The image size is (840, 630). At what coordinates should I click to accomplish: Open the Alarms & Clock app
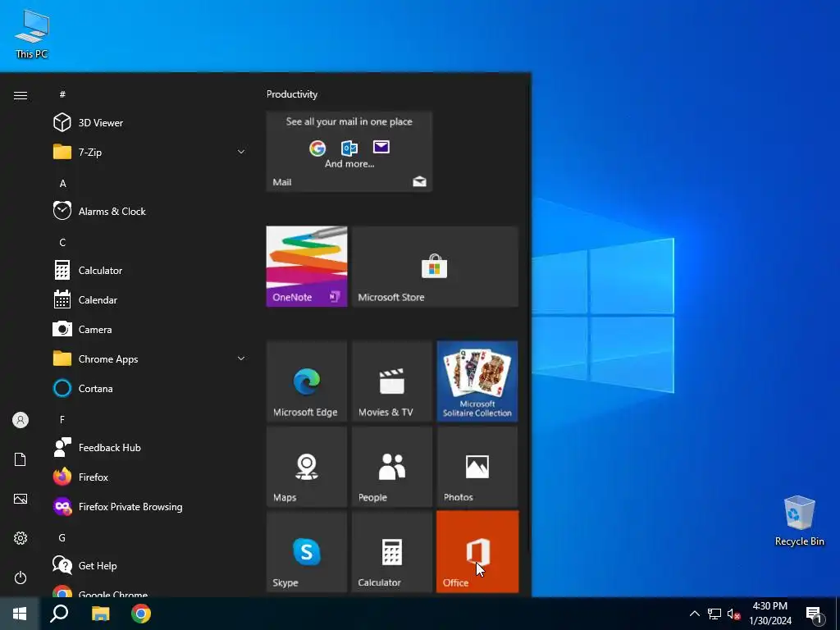pyautogui.click(x=150, y=211)
